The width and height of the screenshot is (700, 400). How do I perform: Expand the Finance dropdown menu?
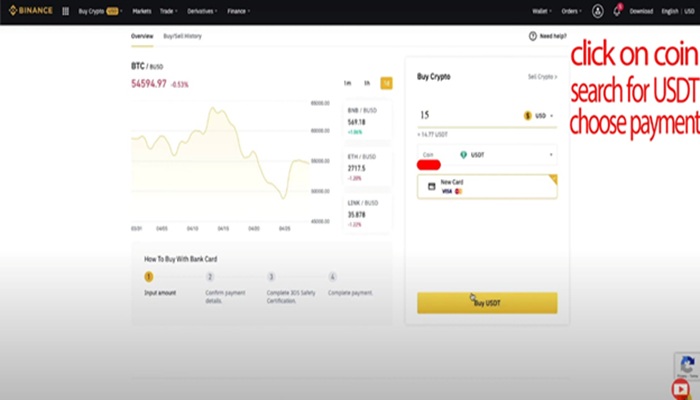239,11
